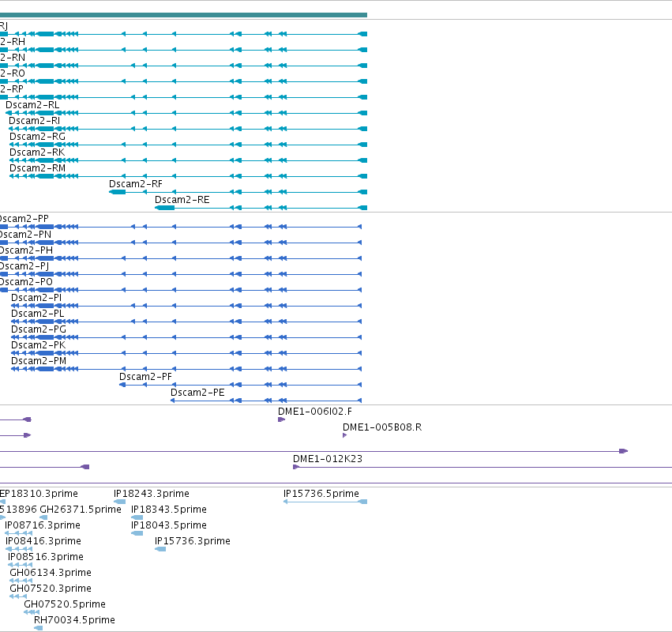
Task: Click the Dscam2-PN protein label
Action: pyautogui.click(x=26, y=235)
